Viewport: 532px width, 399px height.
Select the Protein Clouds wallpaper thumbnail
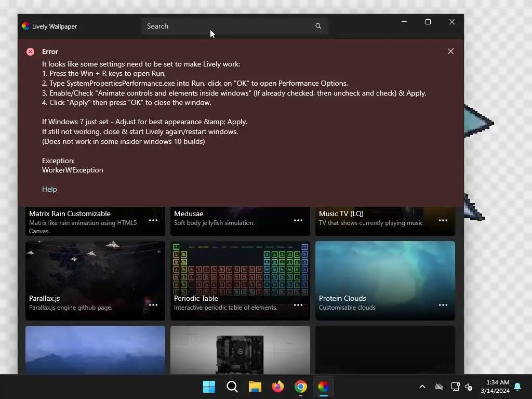pos(385,281)
